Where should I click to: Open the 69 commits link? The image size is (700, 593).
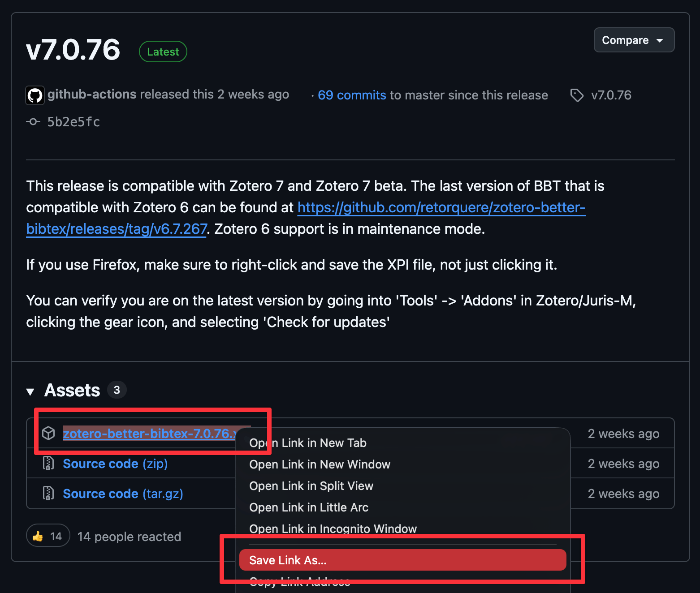click(x=351, y=95)
